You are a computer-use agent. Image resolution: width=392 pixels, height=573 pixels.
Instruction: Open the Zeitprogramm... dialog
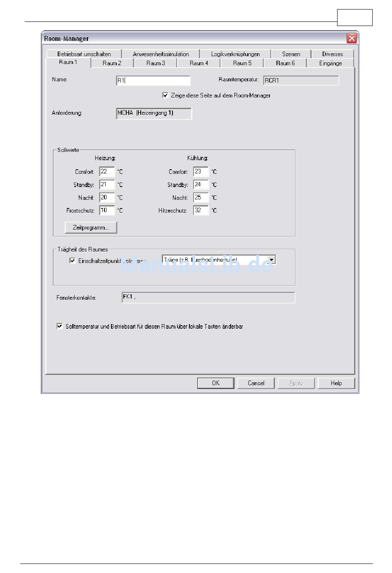91,227
